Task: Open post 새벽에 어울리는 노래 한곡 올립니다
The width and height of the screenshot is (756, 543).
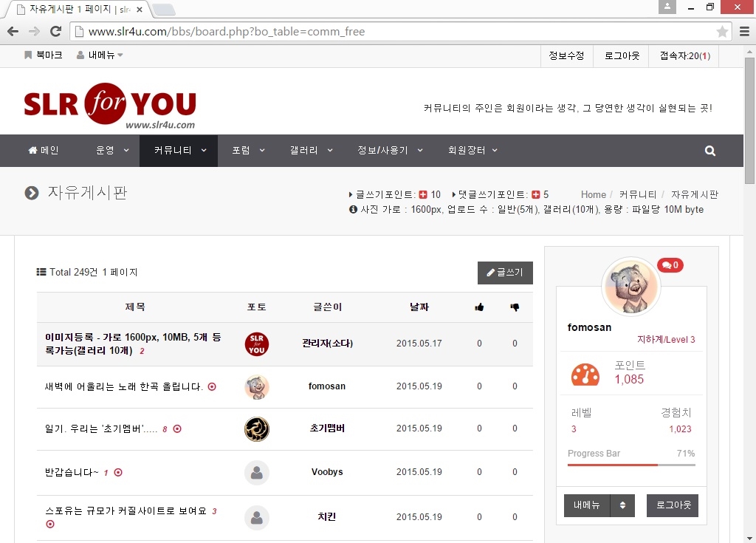Action: coord(123,386)
